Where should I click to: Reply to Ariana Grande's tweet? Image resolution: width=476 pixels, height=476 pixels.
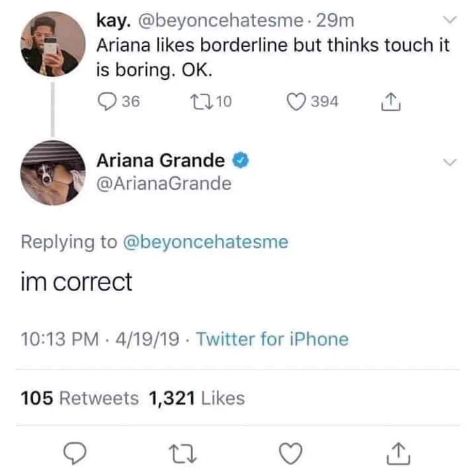click(x=75, y=453)
